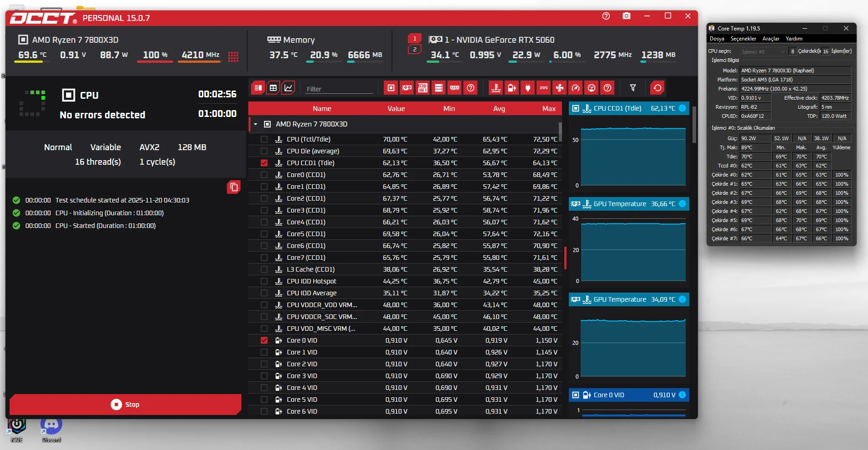The width and height of the screenshot is (868, 450).
Task: Open OCCT help from the title bar
Action: (x=606, y=16)
